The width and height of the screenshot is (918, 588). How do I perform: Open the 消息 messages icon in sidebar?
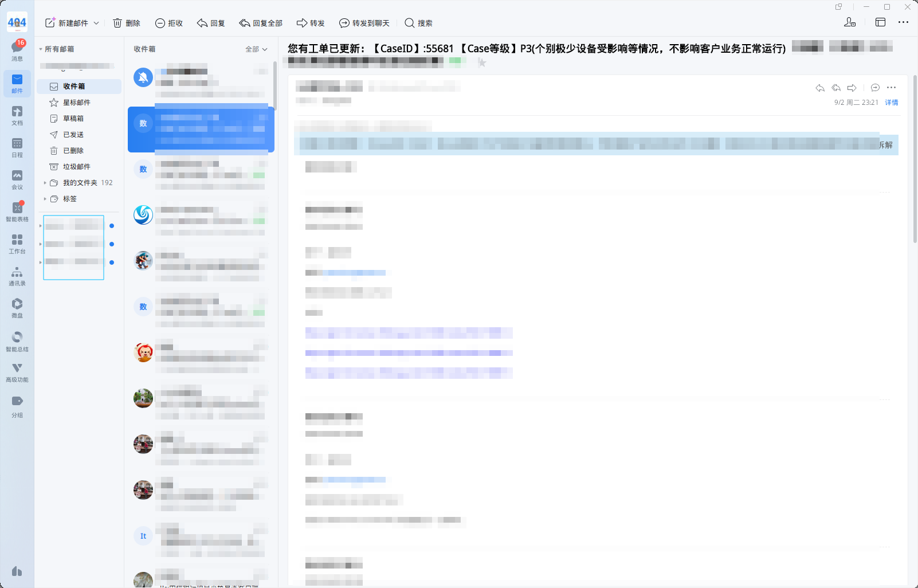tap(17, 50)
